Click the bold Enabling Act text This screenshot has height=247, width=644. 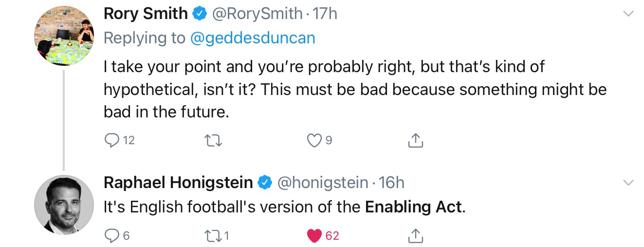tap(413, 207)
